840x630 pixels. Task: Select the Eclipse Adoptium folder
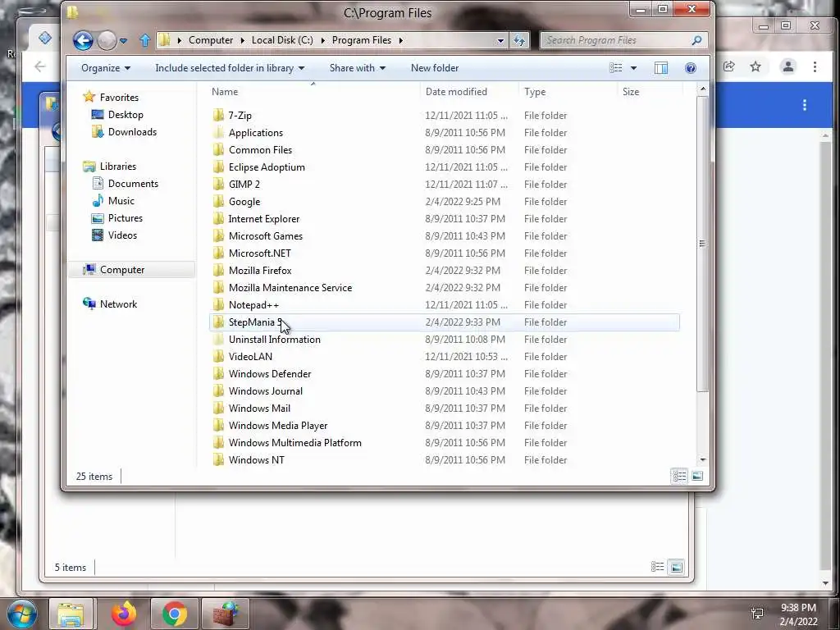click(x=267, y=167)
